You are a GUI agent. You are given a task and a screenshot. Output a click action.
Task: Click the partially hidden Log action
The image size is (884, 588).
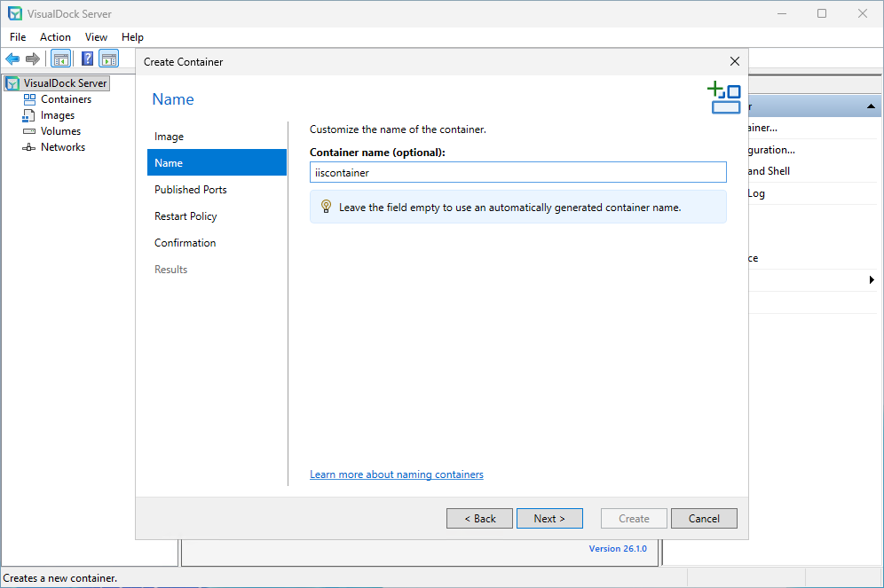pos(756,193)
